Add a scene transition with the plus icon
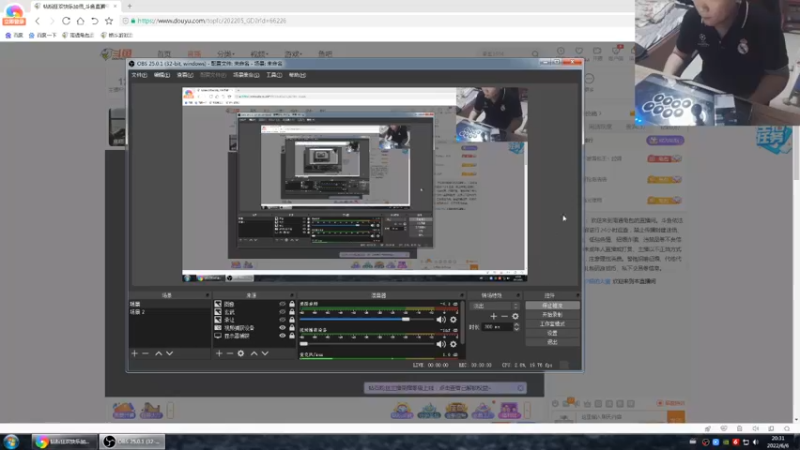Viewport: 800px width, 450px height. point(493,316)
